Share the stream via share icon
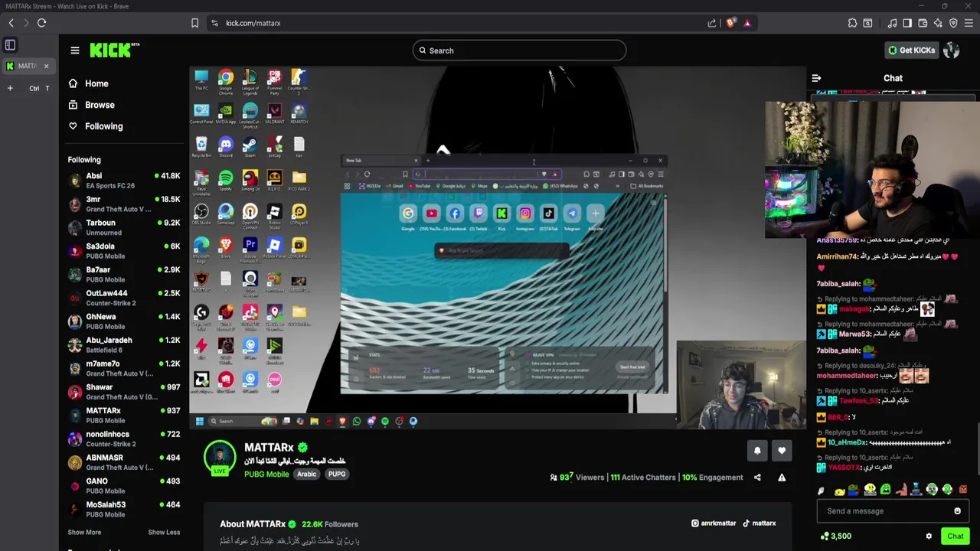 (x=757, y=478)
